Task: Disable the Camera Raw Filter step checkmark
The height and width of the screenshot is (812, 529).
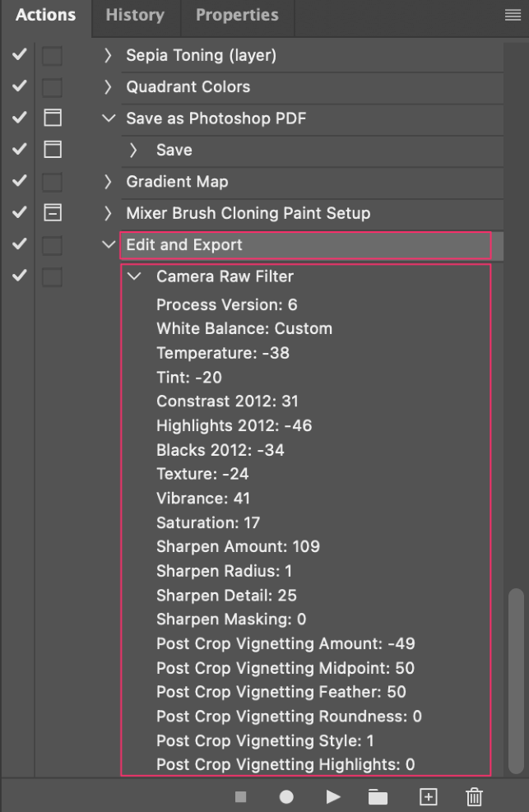Action: (x=20, y=275)
